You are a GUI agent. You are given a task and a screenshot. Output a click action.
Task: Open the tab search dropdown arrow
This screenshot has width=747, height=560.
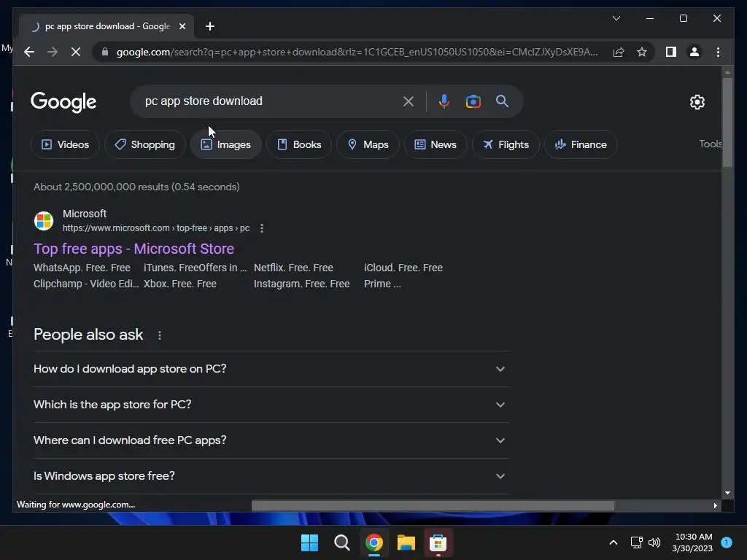tap(616, 18)
